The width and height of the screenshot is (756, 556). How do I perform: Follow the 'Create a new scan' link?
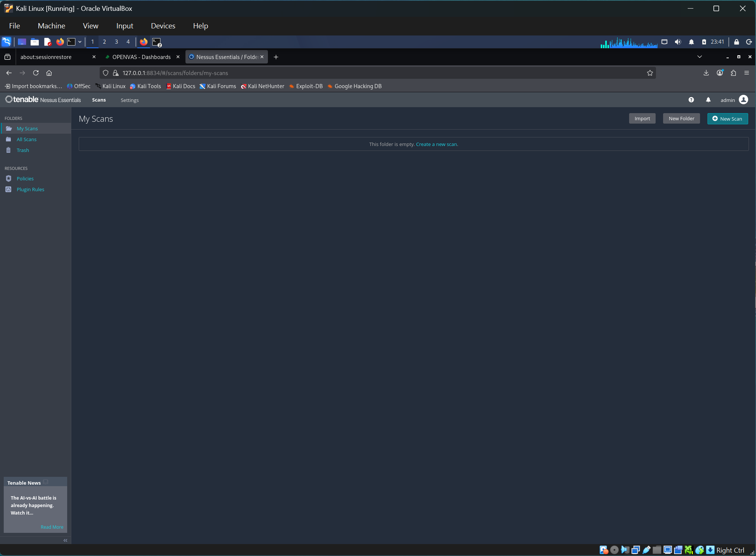pos(437,144)
